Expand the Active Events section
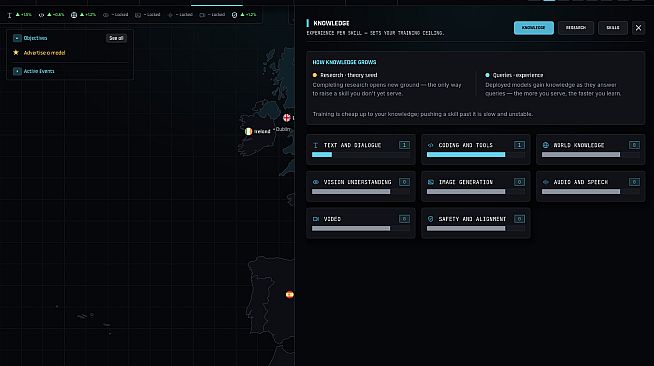Screen dimensions: 654x366 pyautogui.click(x=17, y=71)
